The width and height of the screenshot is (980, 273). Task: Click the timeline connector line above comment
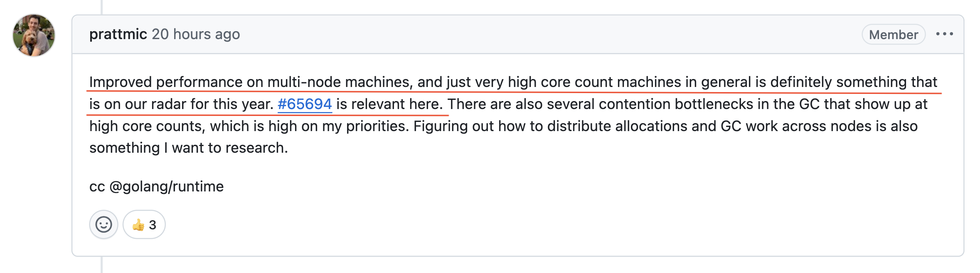[102, 7]
